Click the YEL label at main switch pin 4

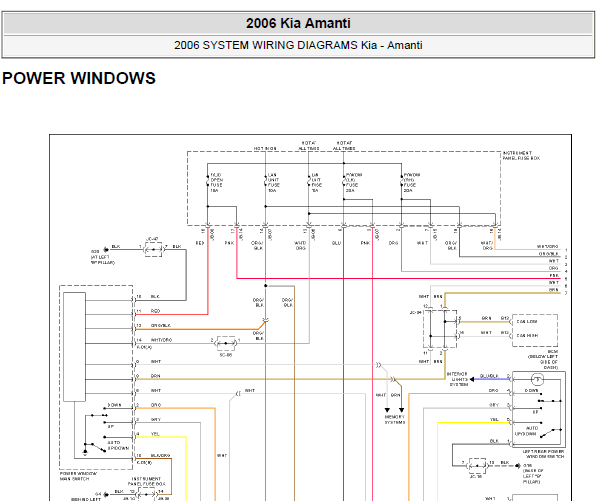(155, 434)
